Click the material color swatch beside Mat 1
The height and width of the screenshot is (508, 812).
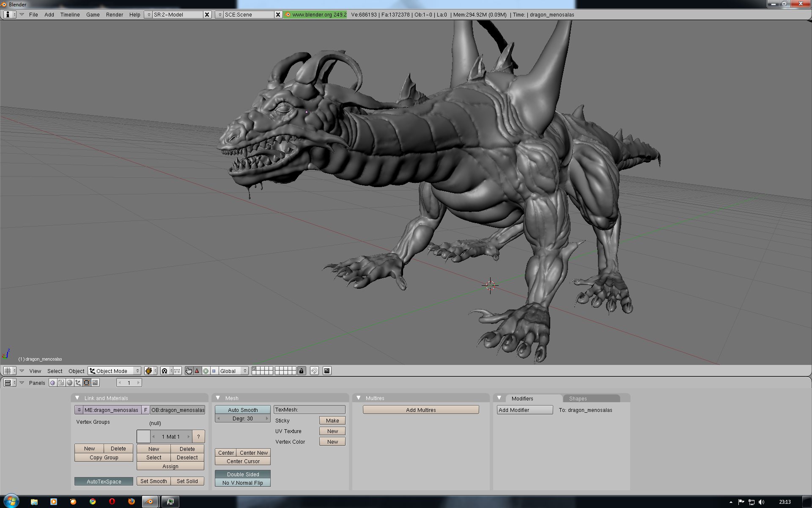coord(143,436)
